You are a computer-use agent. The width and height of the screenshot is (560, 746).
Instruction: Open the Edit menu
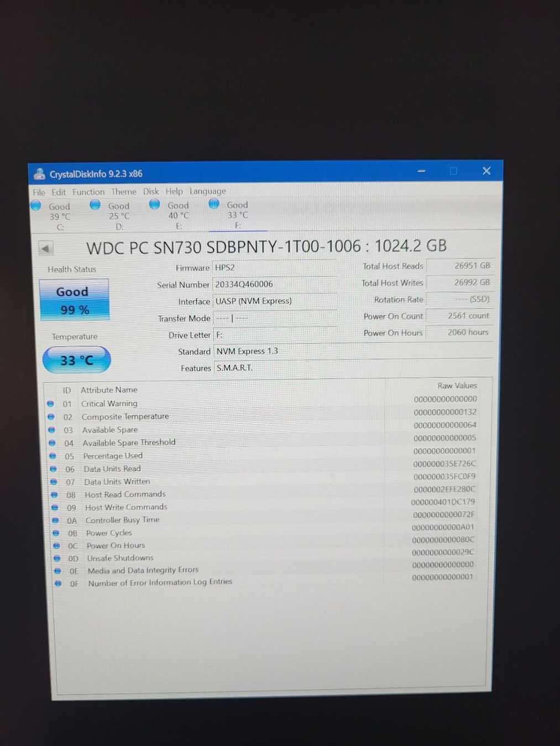(59, 192)
